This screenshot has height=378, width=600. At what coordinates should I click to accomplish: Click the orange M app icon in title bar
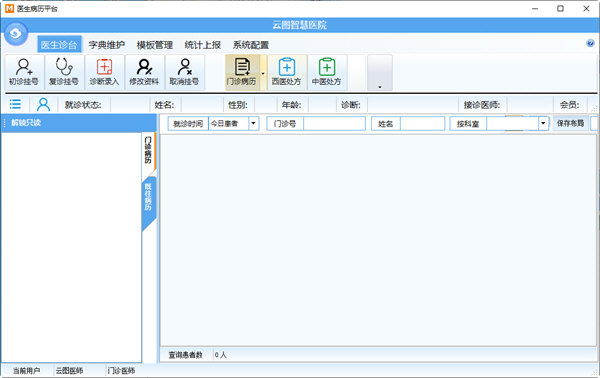(x=9, y=8)
